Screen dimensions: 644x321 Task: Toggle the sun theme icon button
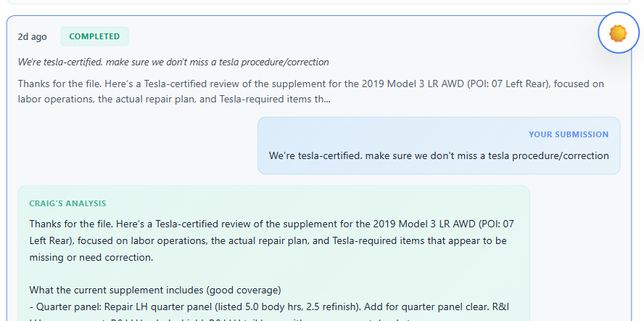point(618,33)
